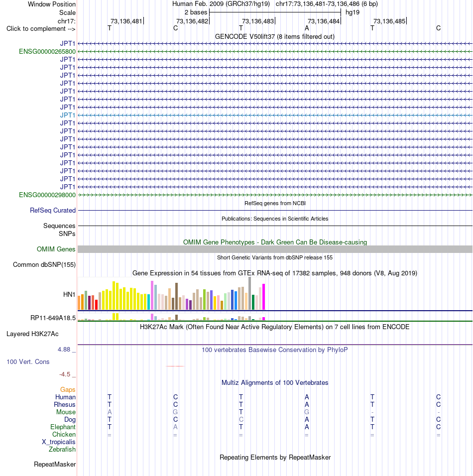
Task: Click the 'RefSeq genes from NCBI' title
Action: [275, 203]
